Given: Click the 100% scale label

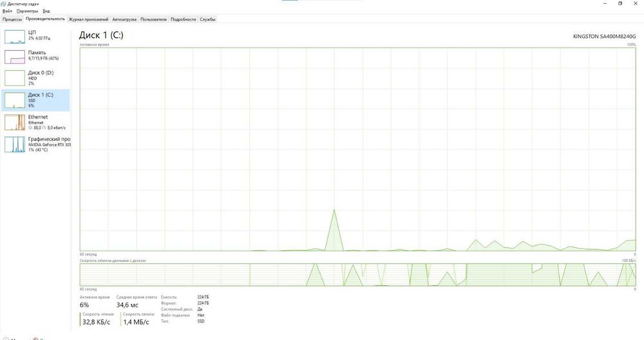Looking at the screenshot, I should [631, 44].
